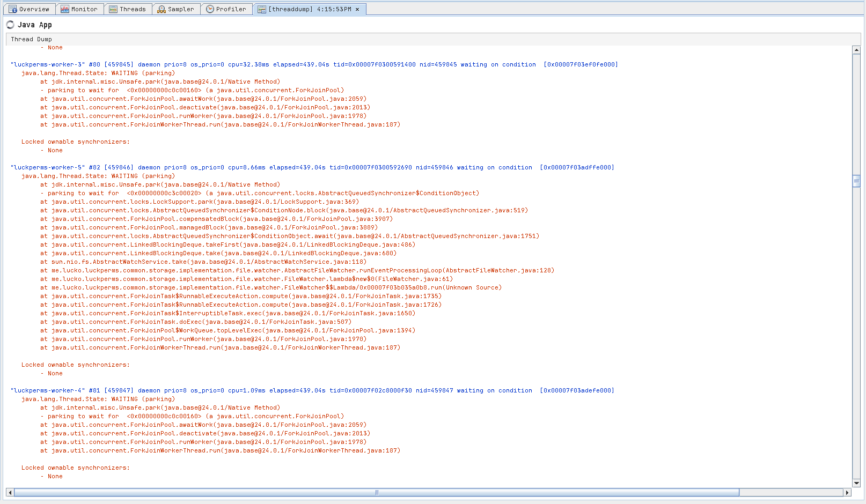
Task: Select the [threaddump] 4:15:53PM tab
Action: coord(310,9)
